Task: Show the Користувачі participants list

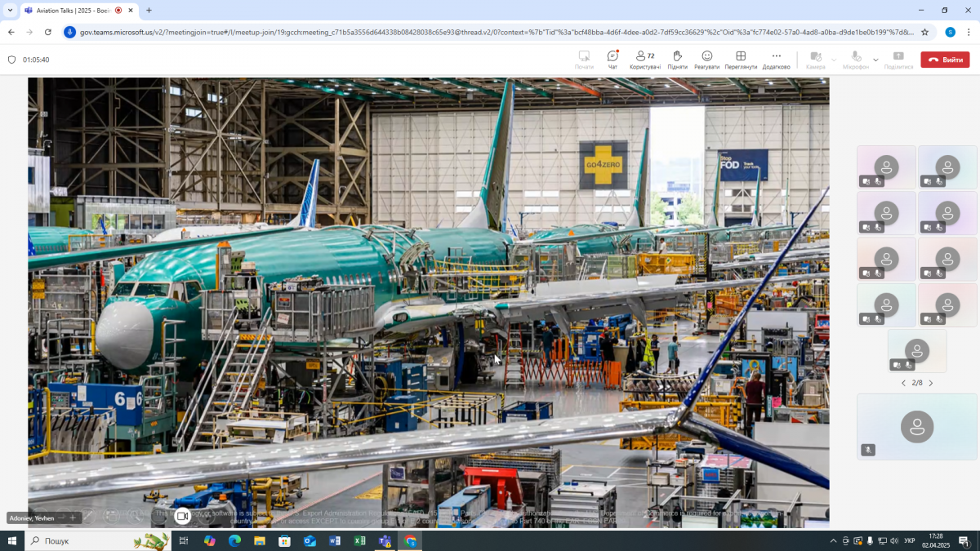Action: (x=644, y=59)
